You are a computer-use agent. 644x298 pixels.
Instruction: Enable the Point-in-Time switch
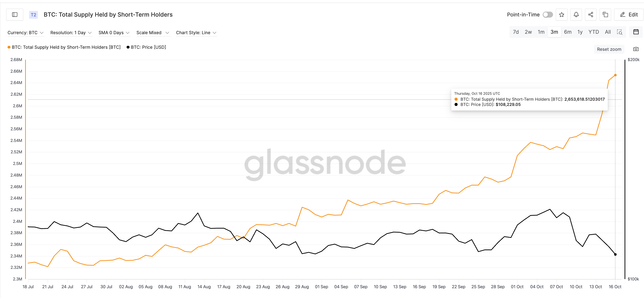(548, 15)
